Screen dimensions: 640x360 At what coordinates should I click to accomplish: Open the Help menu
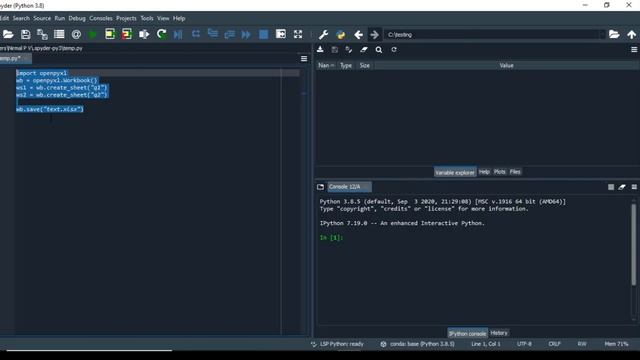179,18
